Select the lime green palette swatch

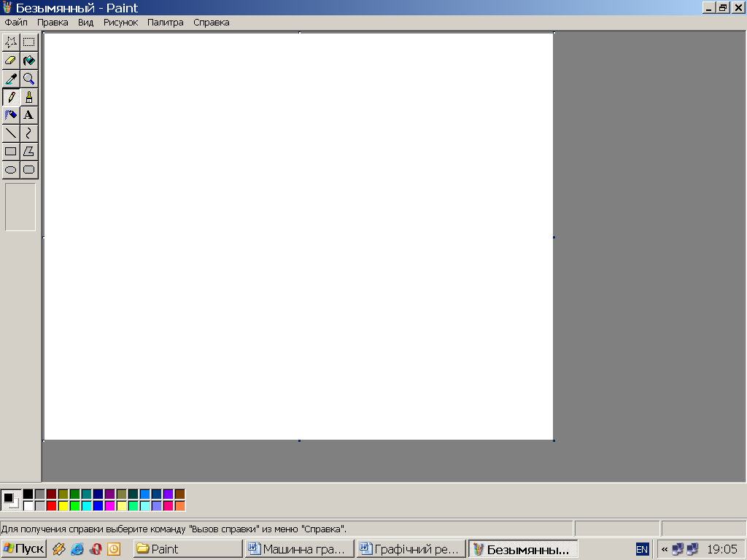coord(75,506)
